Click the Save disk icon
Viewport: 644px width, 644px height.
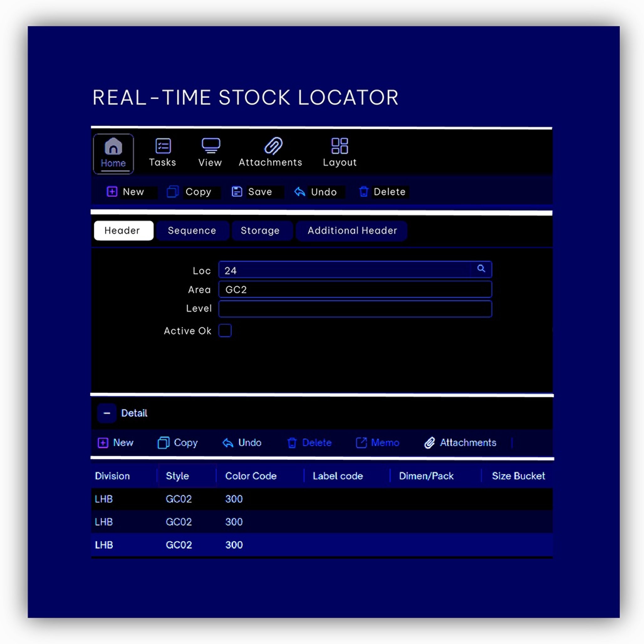[237, 192]
